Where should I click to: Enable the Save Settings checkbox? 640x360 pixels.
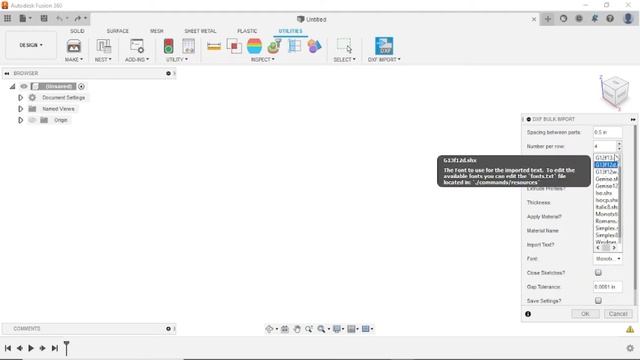click(598, 300)
